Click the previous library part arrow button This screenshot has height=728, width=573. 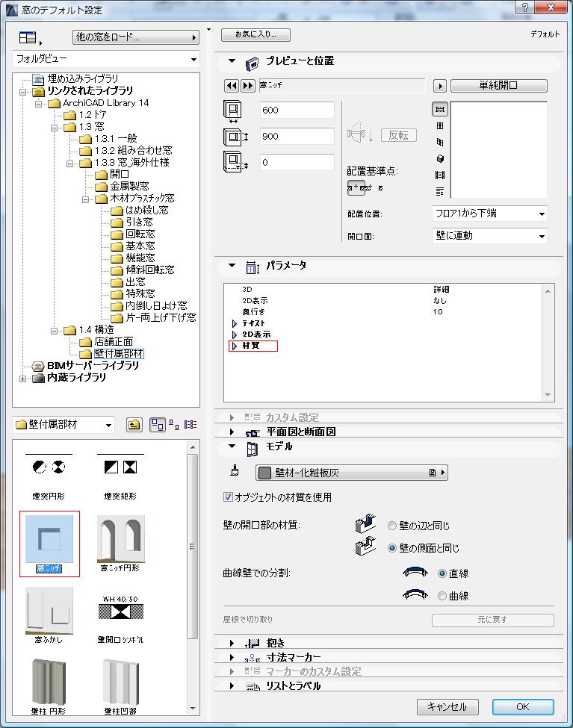(232, 86)
